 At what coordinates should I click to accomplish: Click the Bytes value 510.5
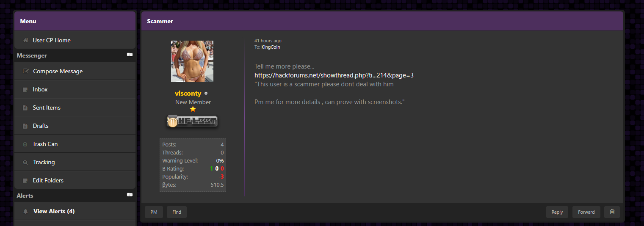tap(217, 185)
